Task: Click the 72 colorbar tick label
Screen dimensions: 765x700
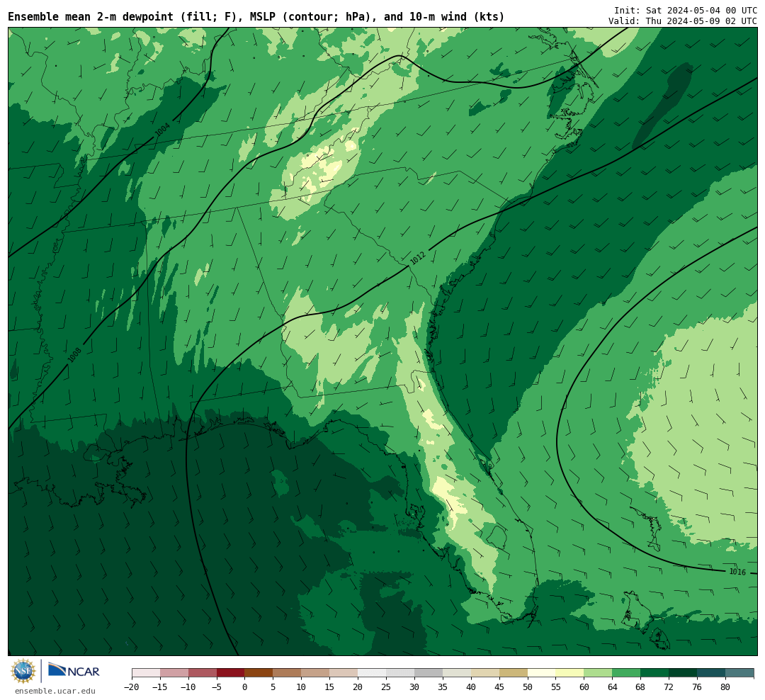Action: pos(669,687)
